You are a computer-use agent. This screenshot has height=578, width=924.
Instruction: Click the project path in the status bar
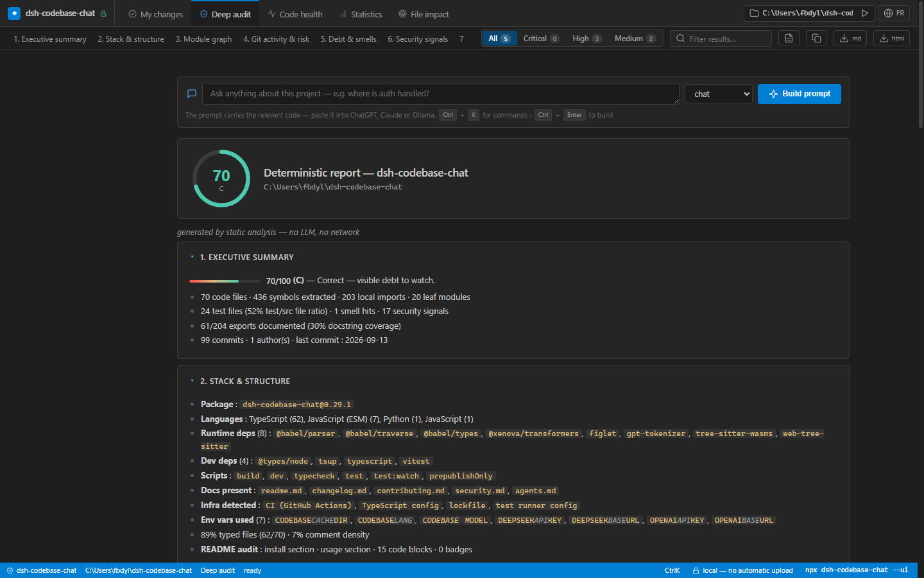[x=139, y=570]
